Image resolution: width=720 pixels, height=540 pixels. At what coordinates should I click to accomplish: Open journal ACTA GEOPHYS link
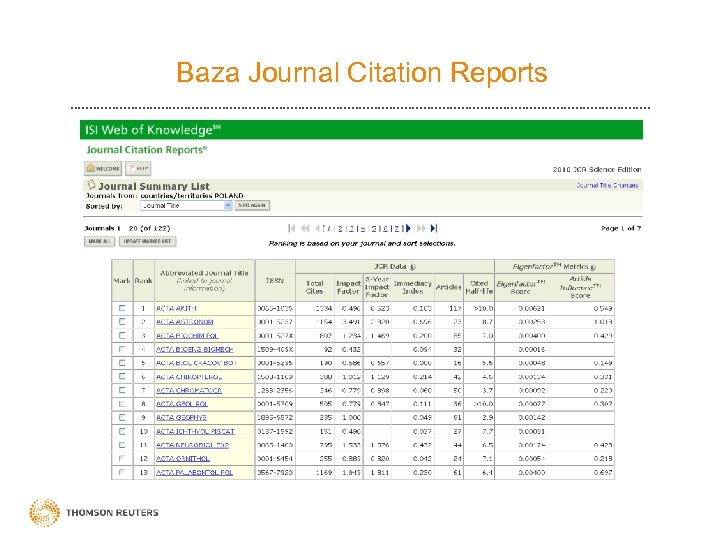click(181, 418)
